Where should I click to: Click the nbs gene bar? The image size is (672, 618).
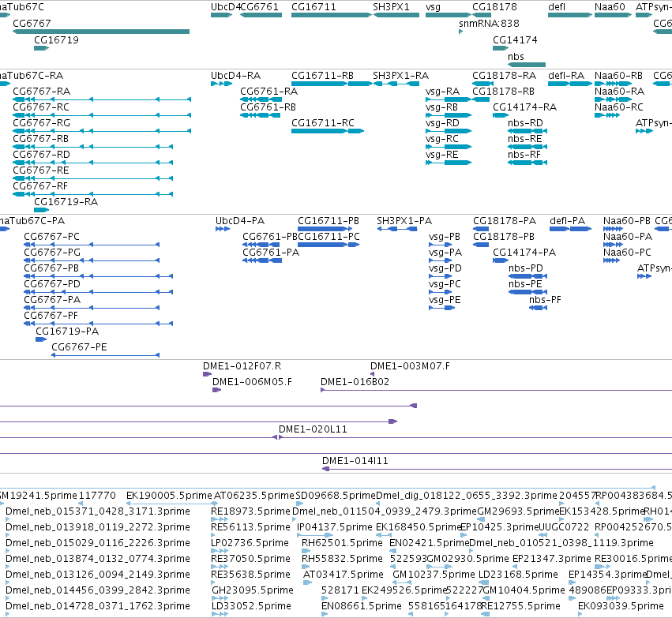pos(527,65)
